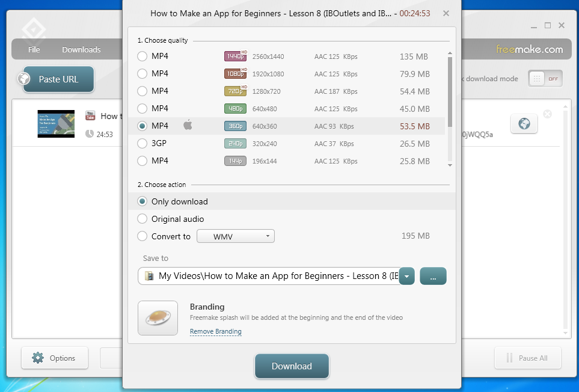Click the Paste URL button
This screenshot has height=392, width=579.
pos(58,79)
